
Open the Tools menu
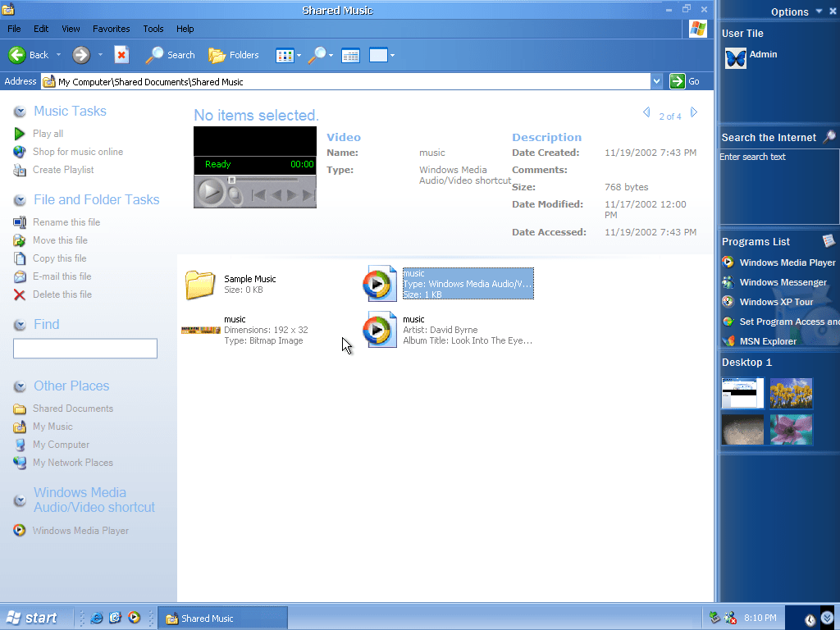[x=153, y=29]
